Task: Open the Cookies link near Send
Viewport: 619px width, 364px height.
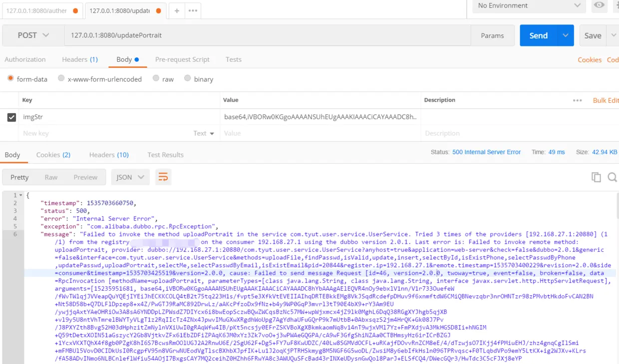Action: click(590, 60)
